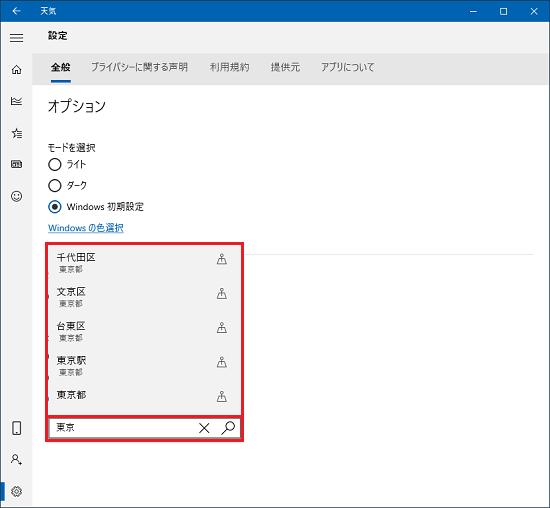Select the ライト mode radio button
The width and height of the screenshot is (550, 508).
[x=55, y=164]
